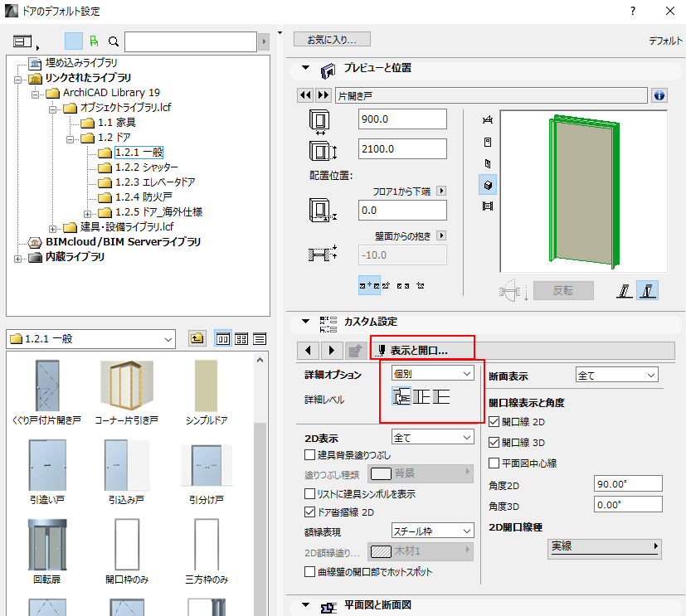Viewport: 686px width, 616px height.
Task: Enable 曲線壁の開口部でホットスポット checkbox
Action: (309, 572)
